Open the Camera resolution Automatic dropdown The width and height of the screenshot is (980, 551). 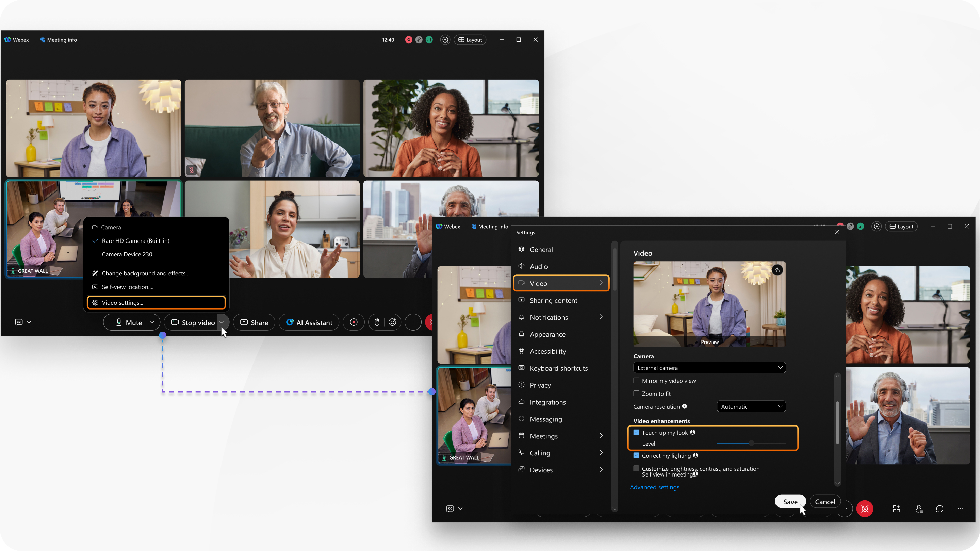click(751, 406)
